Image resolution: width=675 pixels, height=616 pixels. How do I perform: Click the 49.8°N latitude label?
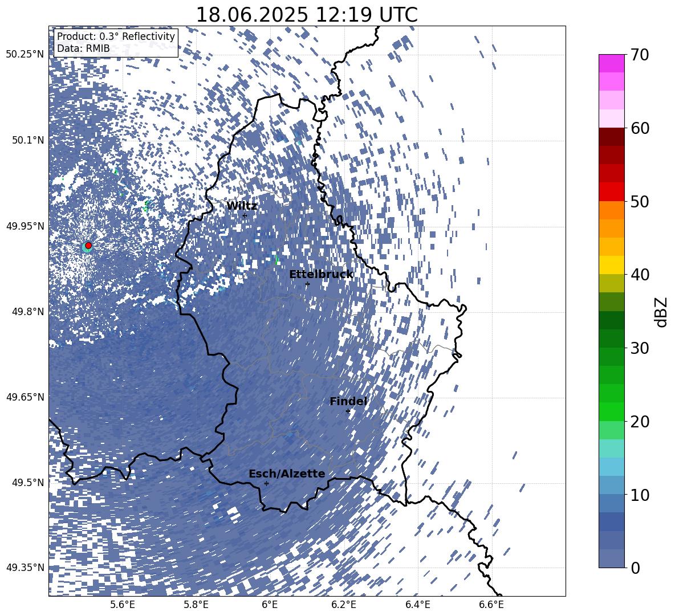[x=27, y=312]
